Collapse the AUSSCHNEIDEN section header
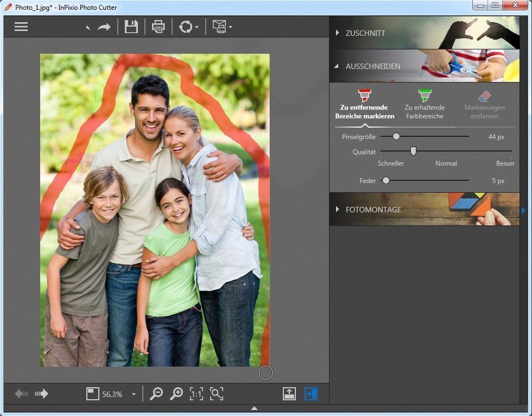 372,66
